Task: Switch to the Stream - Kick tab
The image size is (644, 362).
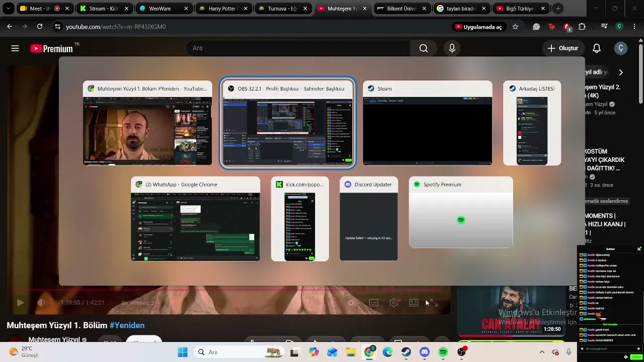Action: (x=105, y=9)
